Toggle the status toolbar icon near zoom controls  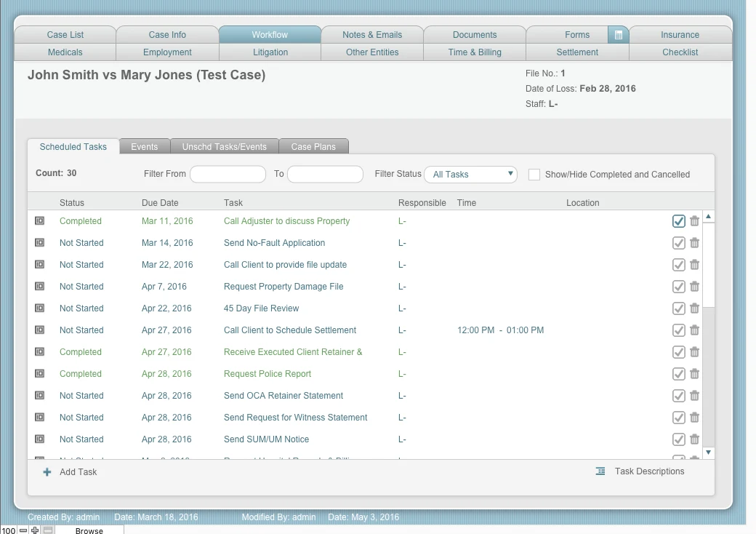point(48,530)
